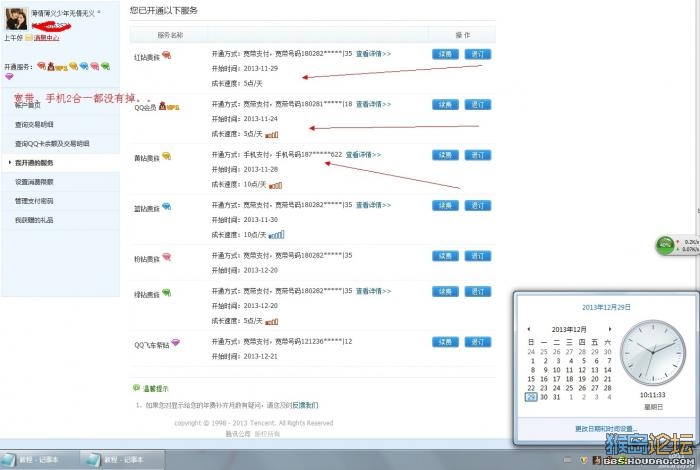
Task: Click green diamond icon in 开通服务 sidebar list
Action: [105, 67]
